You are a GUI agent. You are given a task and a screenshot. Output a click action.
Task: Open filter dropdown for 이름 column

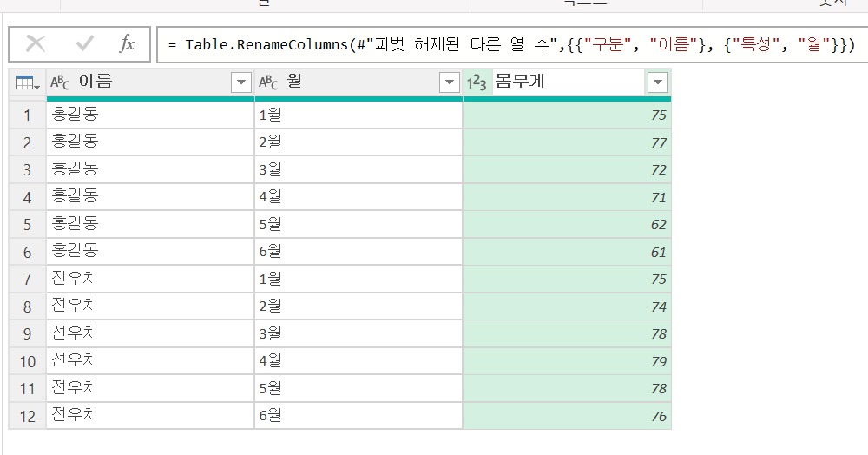point(240,82)
